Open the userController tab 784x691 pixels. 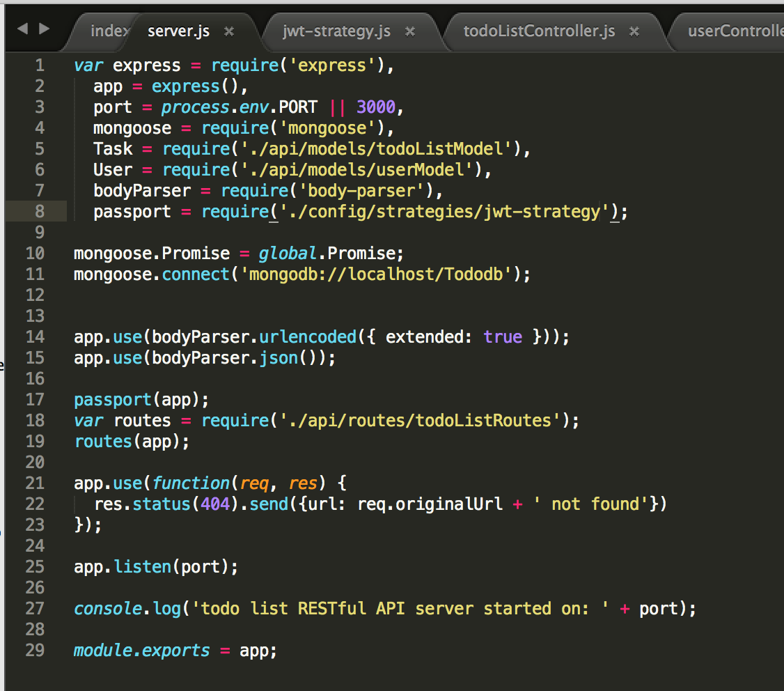(737, 31)
